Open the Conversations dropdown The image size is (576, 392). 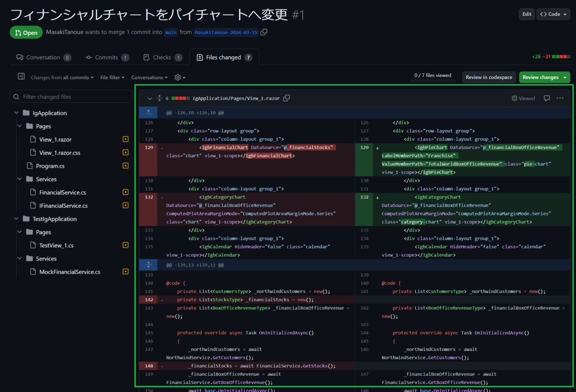149,77
